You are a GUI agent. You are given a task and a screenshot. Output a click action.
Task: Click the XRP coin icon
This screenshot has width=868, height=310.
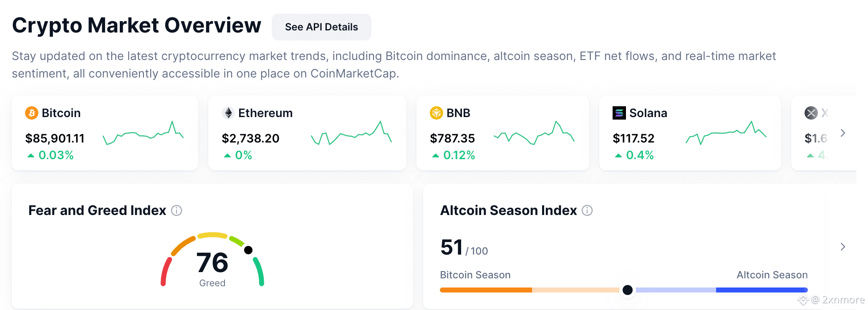[811, 113]
